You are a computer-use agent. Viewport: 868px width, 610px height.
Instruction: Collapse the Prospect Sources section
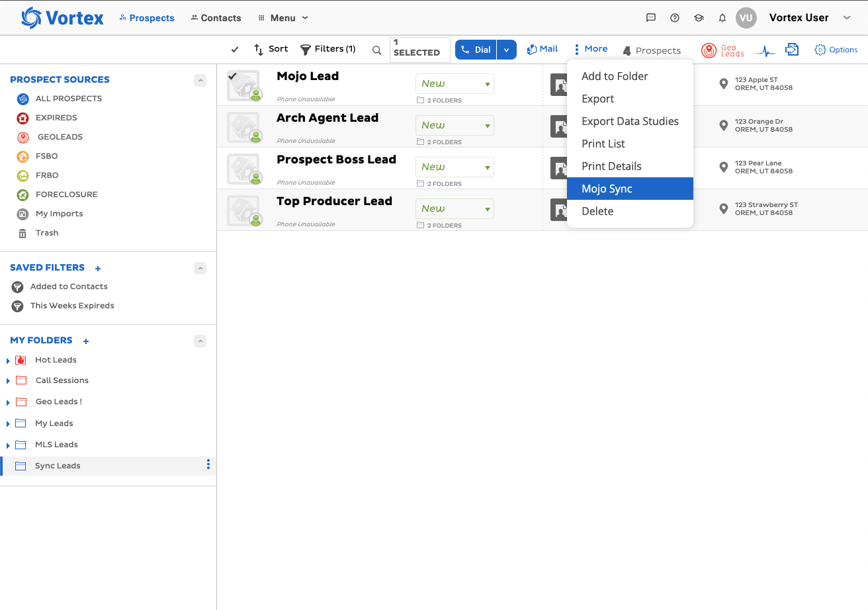(200, 81)
